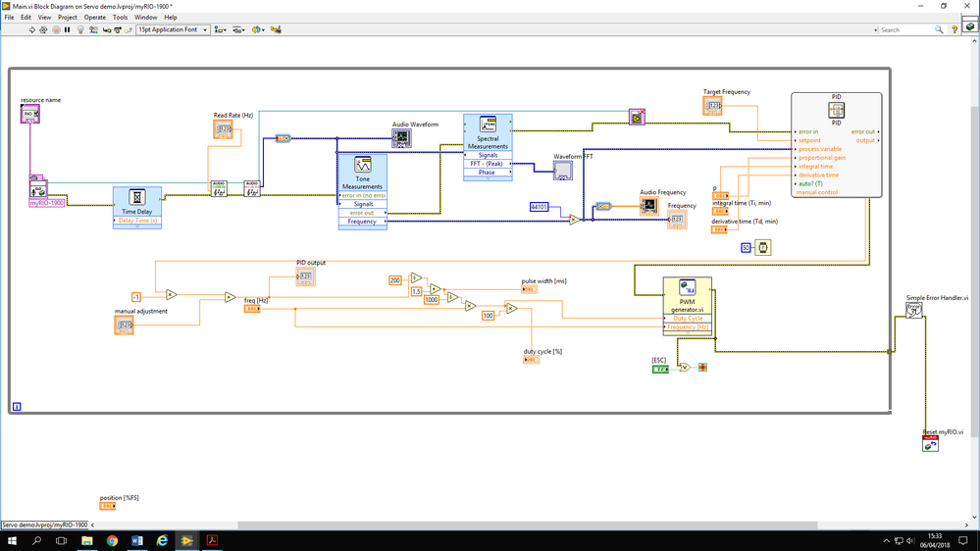The height and width of the screenshot is (551, 980).
Task: Click the Phase output of Spectral Measurements
Action: pos(488,173)
